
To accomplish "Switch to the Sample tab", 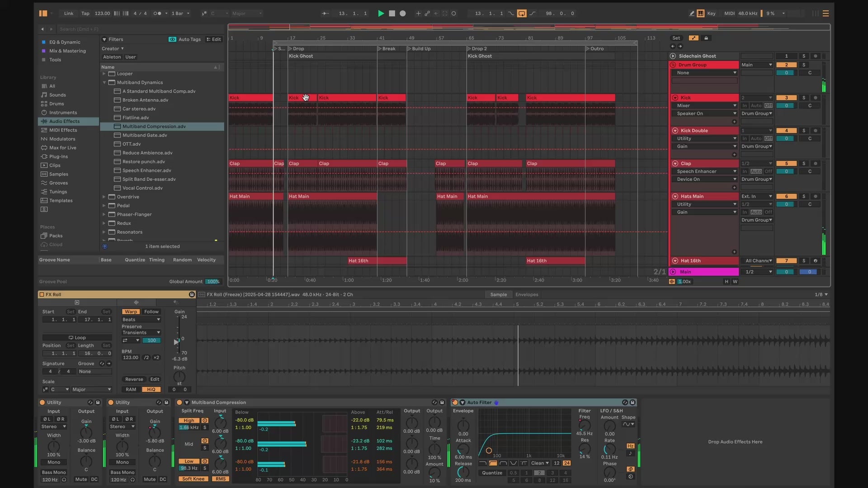I will tap(498, 295).
